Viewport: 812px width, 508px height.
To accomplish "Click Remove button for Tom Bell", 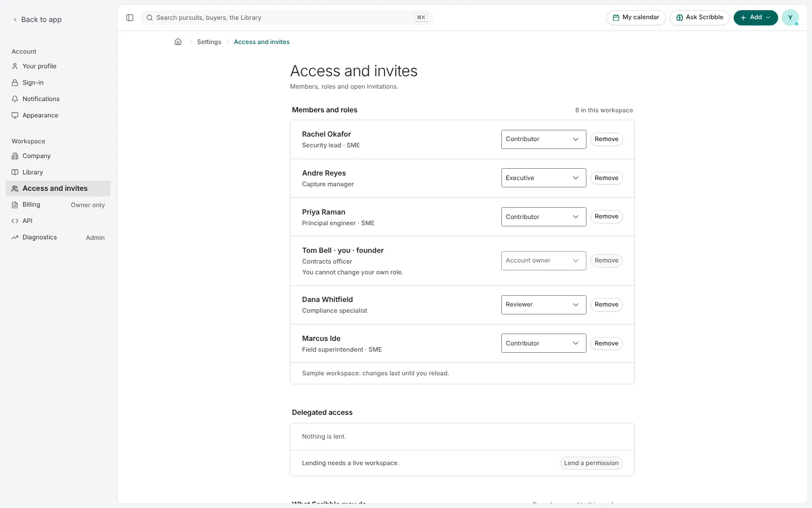I will tap(607, 261).
